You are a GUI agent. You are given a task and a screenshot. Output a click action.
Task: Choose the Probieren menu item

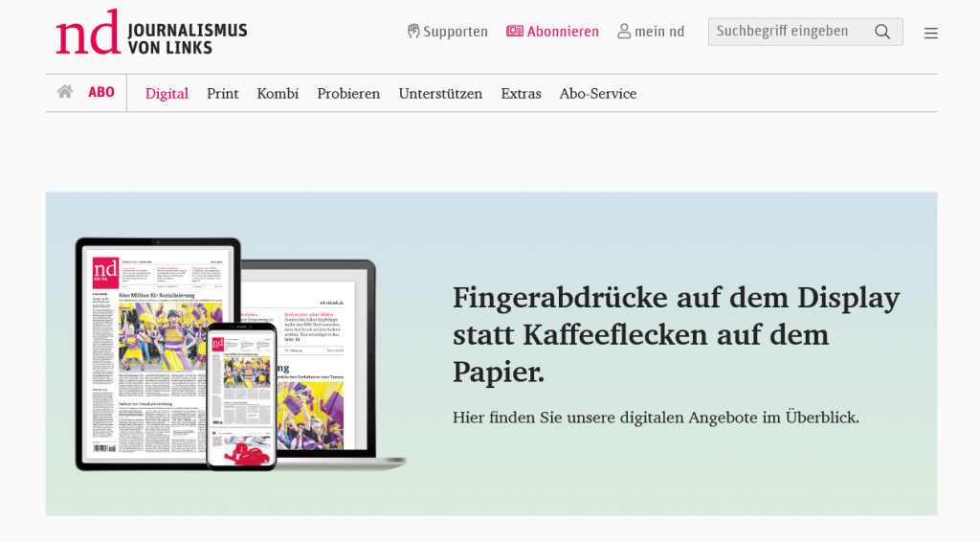pos(348,94)
